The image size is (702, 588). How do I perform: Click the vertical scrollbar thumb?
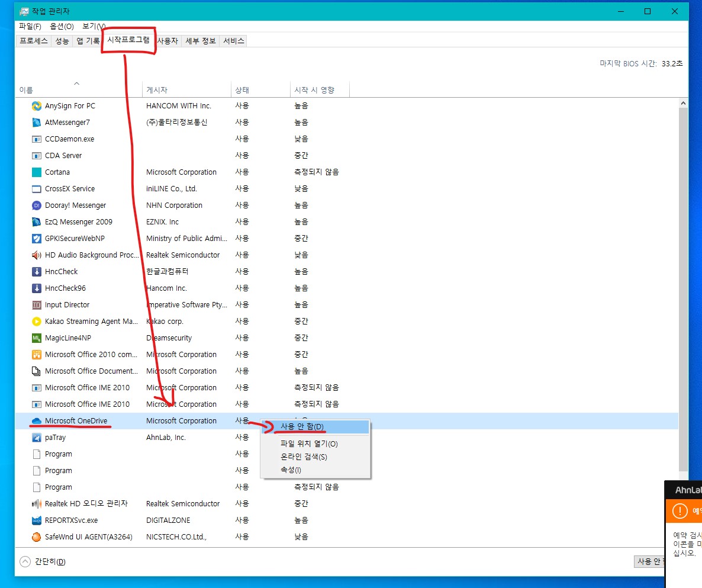[x=683, y=290]
